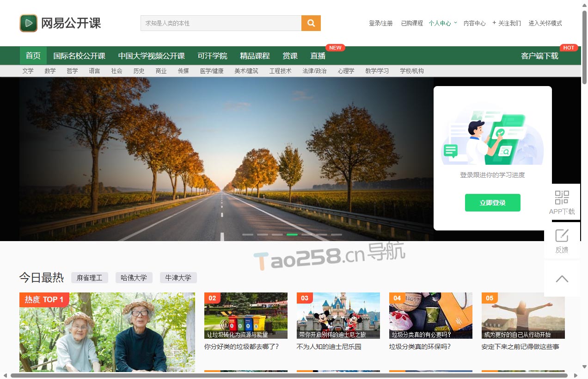This screenshot has width=588, height=379.
Task: Open thumbnail 03 Disney castle
Action: [x=338, y=316]
